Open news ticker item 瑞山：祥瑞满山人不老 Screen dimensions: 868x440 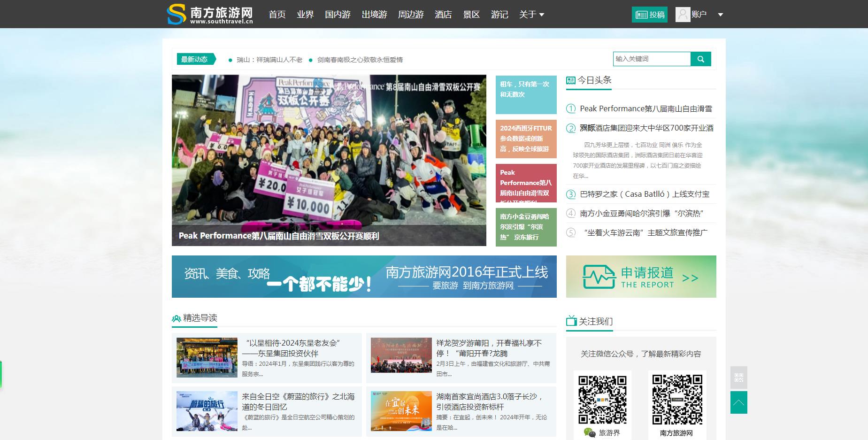[269, 60]
